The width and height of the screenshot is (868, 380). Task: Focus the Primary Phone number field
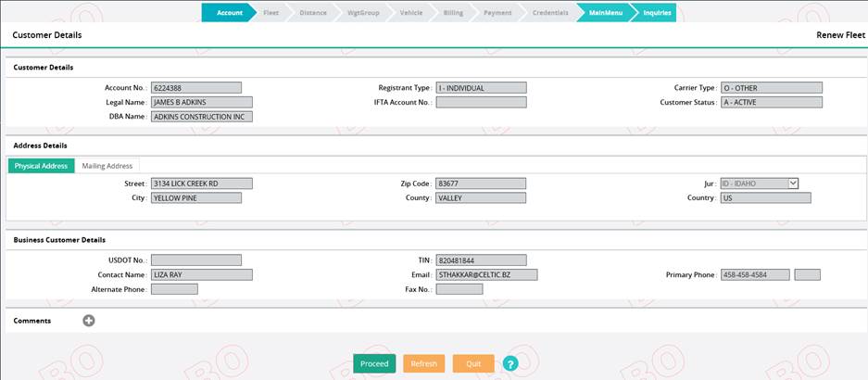(755, 274)
